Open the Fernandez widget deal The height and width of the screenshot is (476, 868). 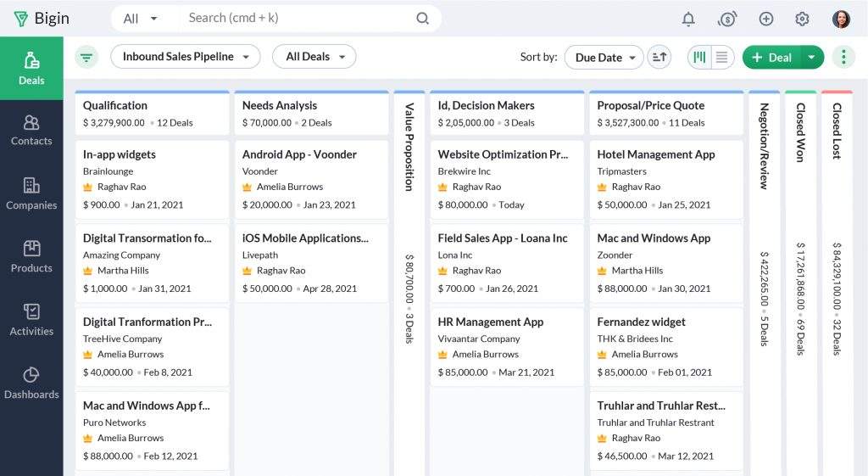click(x=666, y=347)
